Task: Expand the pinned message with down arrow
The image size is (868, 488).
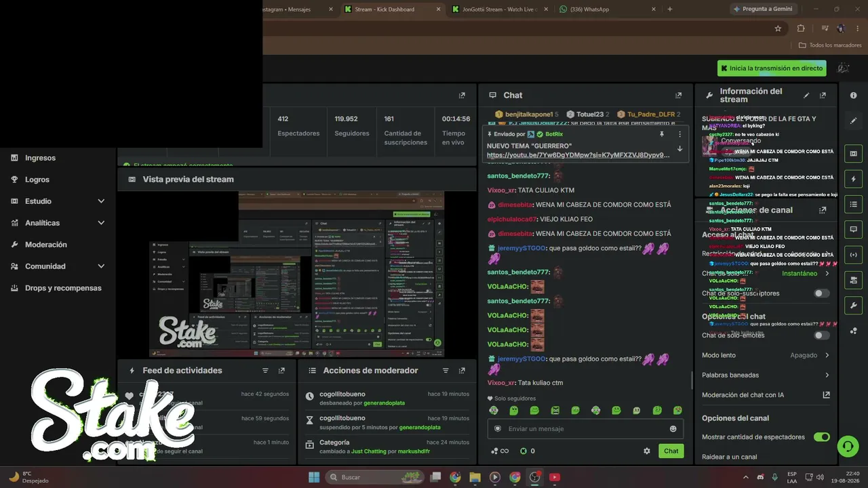Action: tap(679, 149)
